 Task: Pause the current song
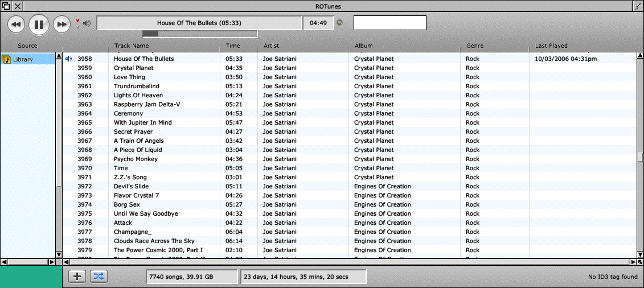(x=39, y=24)
